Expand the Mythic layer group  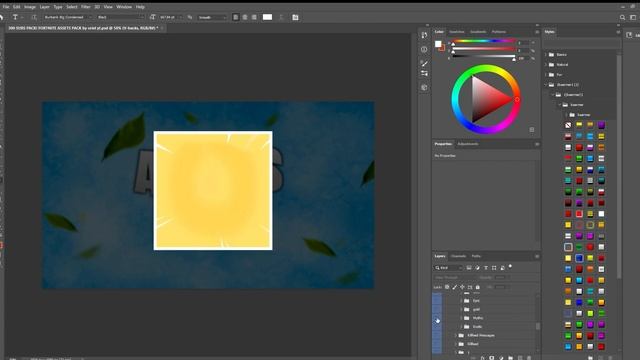pos(462,318)
